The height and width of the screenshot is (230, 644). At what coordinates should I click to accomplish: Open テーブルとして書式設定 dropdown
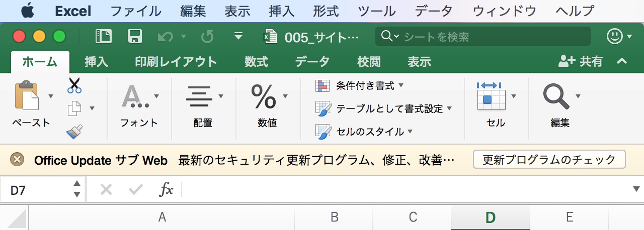383,108
